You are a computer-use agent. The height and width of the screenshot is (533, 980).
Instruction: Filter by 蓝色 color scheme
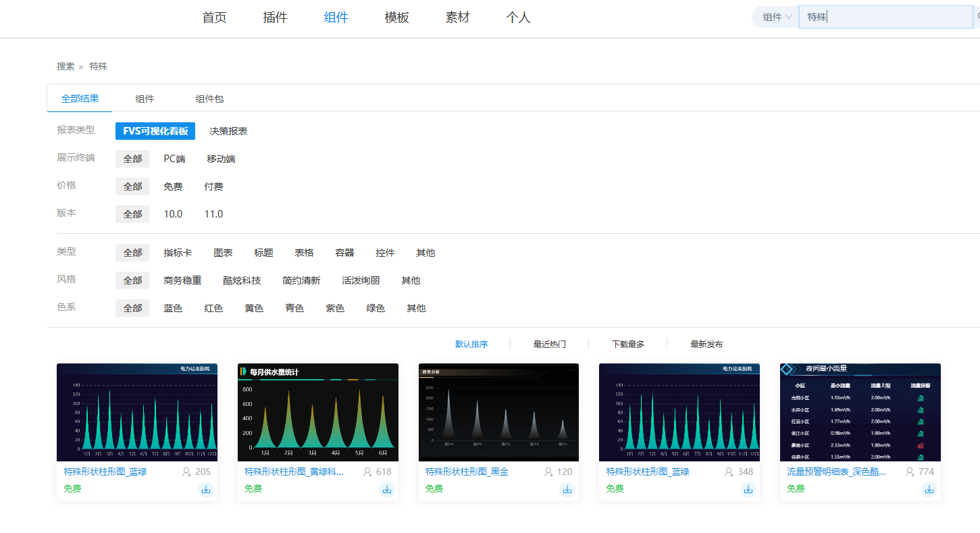[173, 308]
